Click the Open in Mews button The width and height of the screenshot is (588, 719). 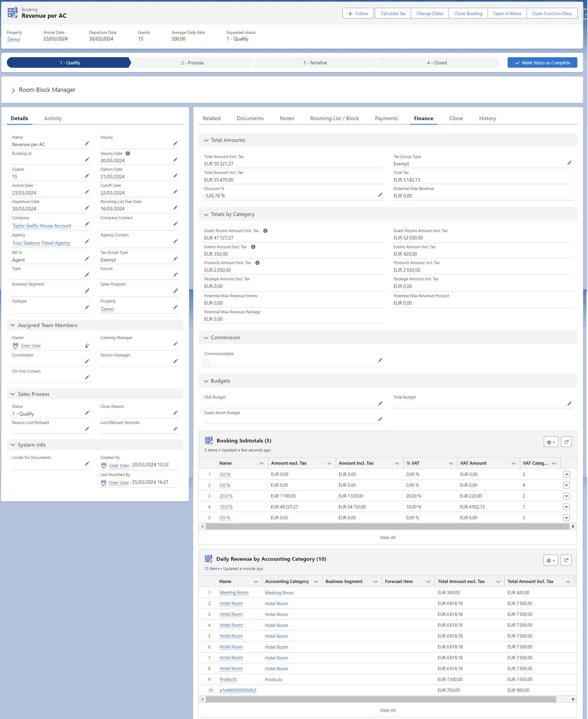tap(507, 13)
